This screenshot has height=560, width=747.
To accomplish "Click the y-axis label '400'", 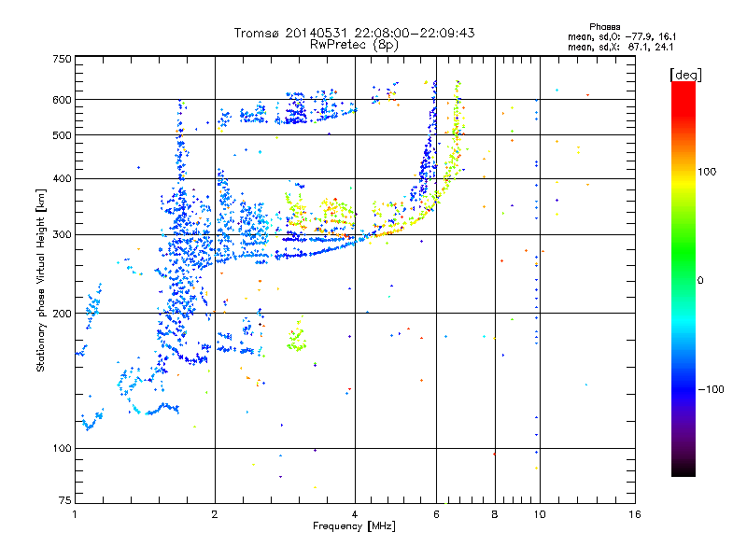I will click(x=62, y=179).
